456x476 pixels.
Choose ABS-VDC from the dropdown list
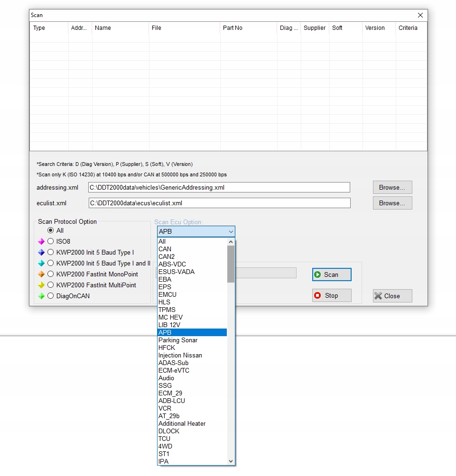(192, 265)
